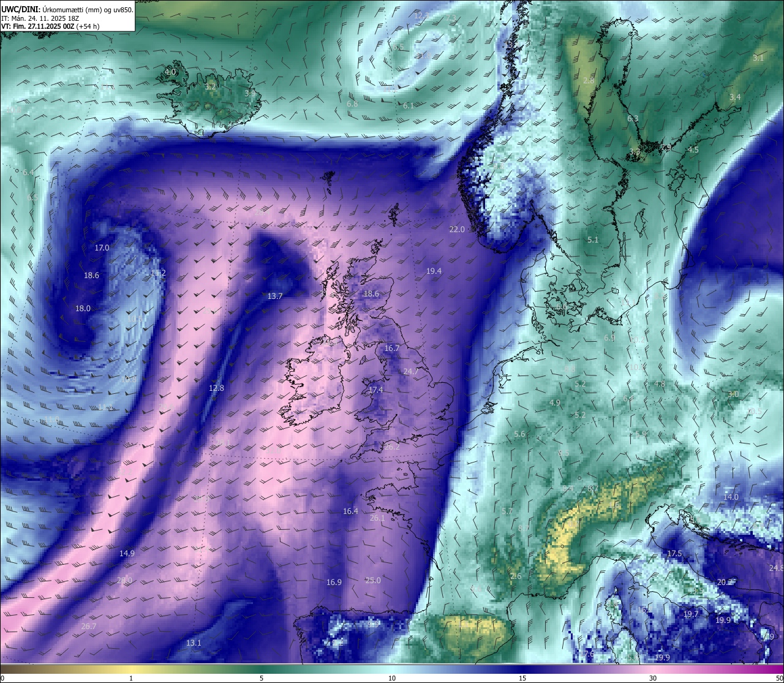Screen dimensions: 784x683
Task: Click the 24.7 value label
Action: click(411, 371)
